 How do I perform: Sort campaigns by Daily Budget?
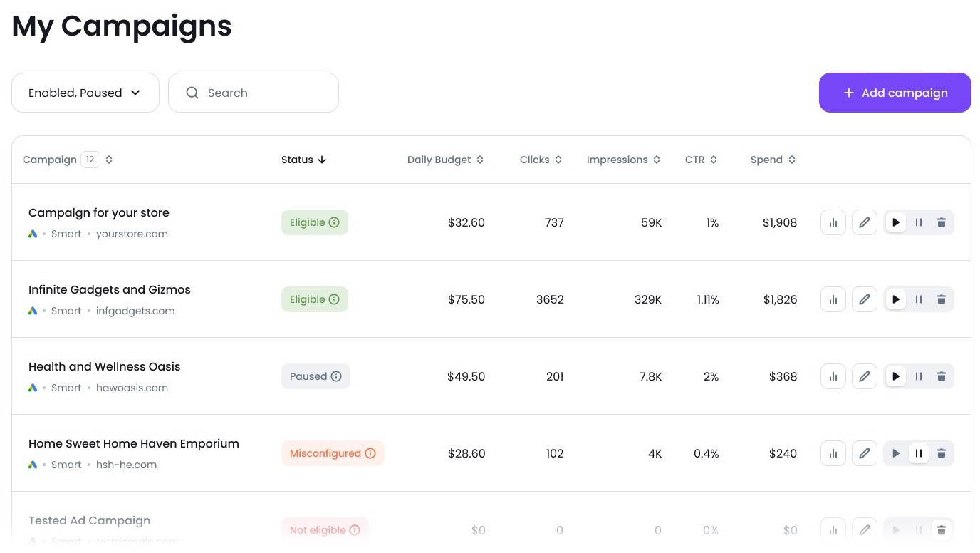click(479, 160)
